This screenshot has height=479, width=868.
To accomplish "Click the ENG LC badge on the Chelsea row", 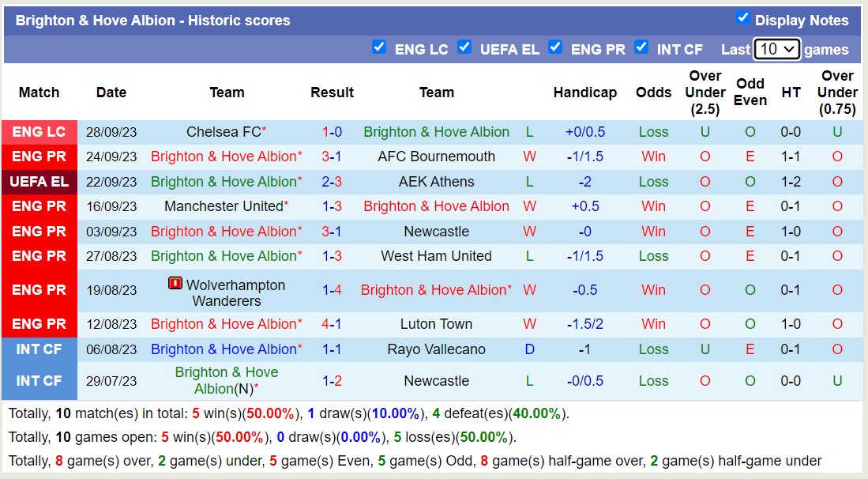I will [39, 131].
